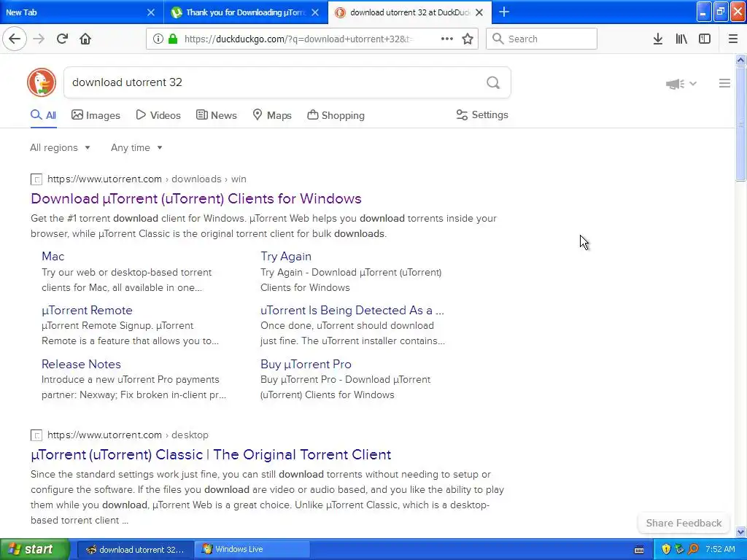
Task: Click favicon beside first utorrent.com result
Action: [36, 179]
